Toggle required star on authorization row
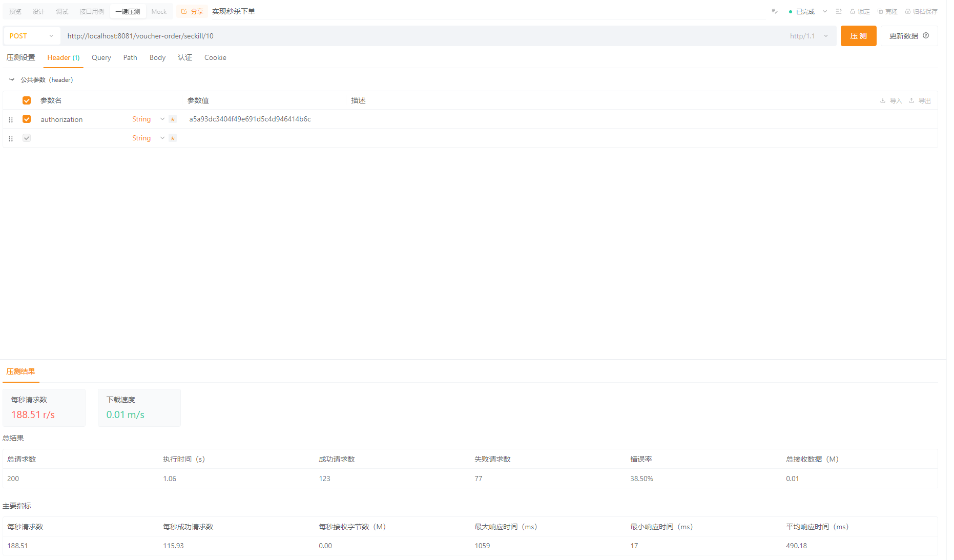 pos(173,119)
